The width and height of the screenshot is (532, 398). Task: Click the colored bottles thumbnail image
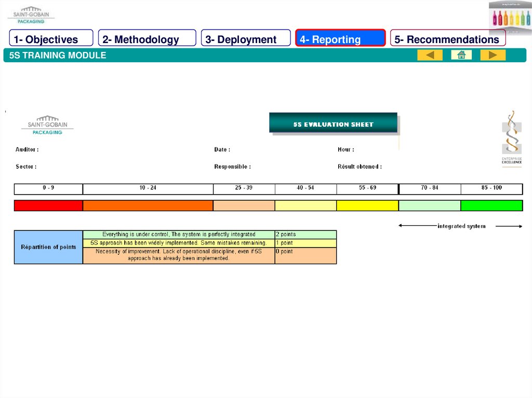click(510, 18)
